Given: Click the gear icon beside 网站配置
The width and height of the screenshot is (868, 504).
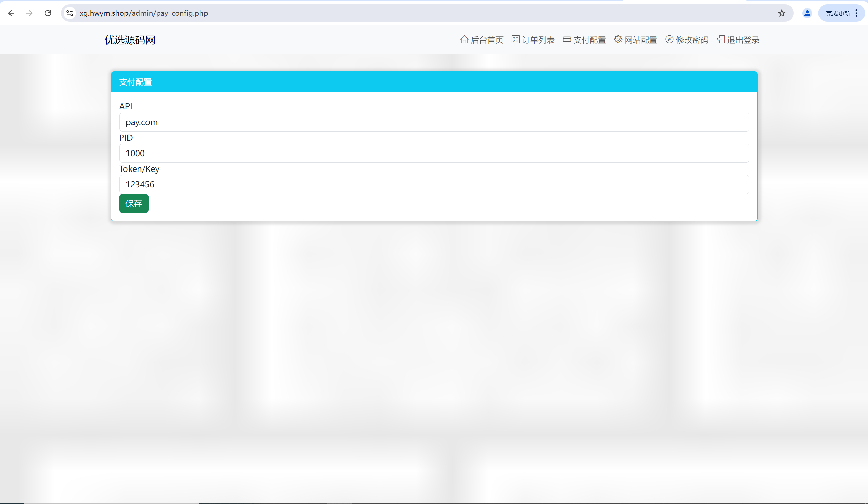Looking at the screenshot, I should [x=618, y=40].
